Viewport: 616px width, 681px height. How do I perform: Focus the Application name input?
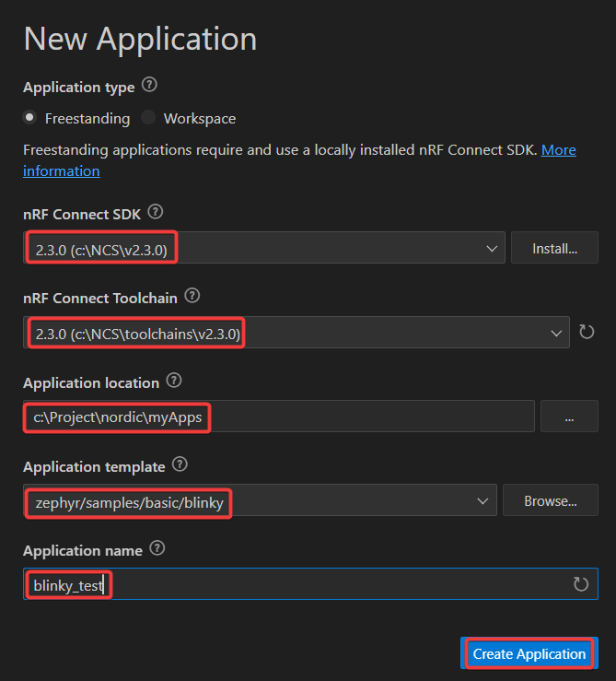click(310, 584)
